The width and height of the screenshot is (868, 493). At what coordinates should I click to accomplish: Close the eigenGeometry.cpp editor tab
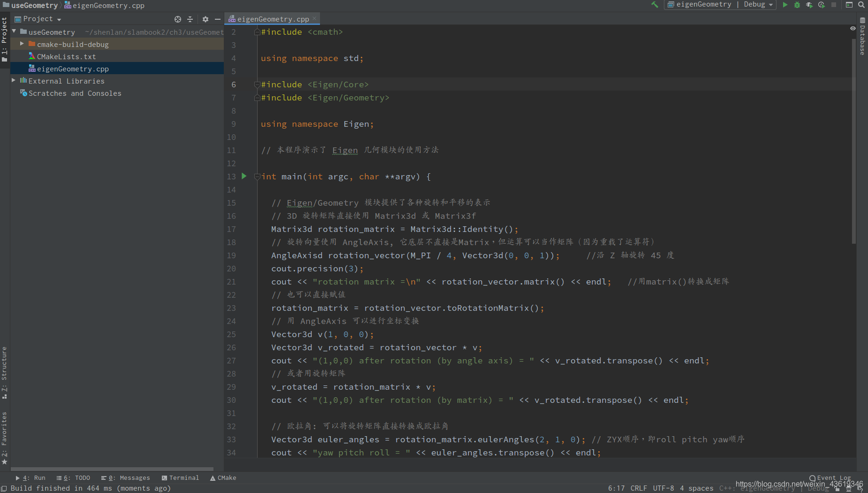click(x=314, y=18)
